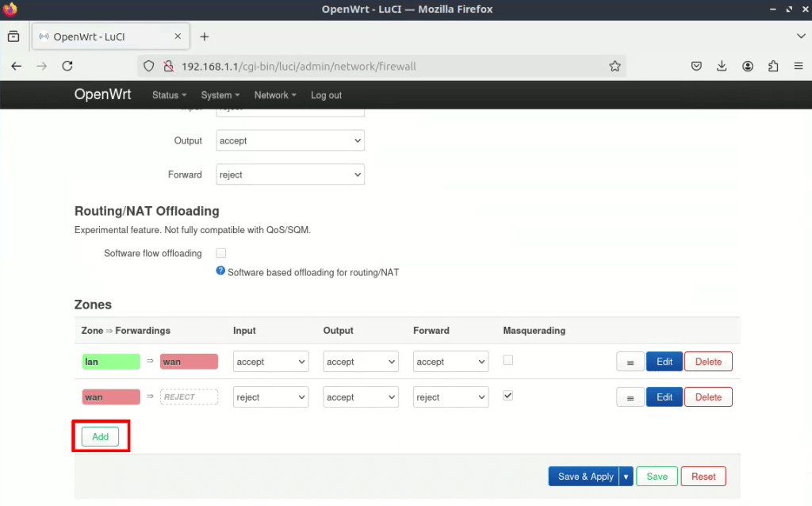
Task: Click the Firefox app icon in titlebar
Action: click(x=10, y=10)
